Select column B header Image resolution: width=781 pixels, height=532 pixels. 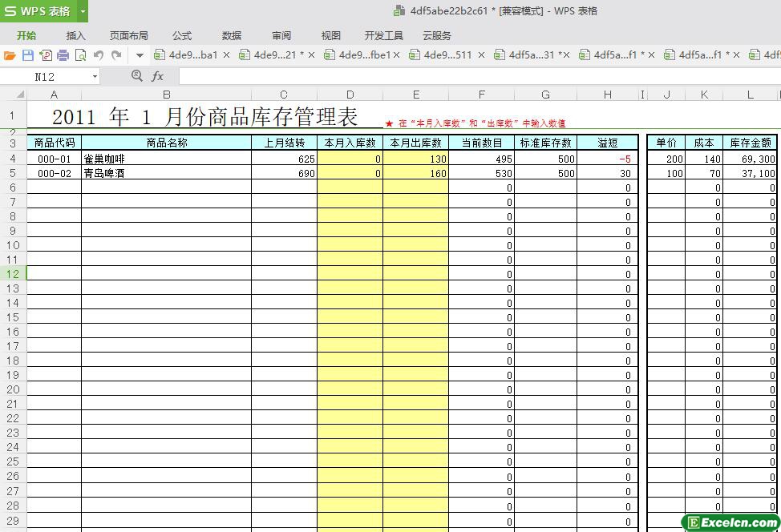click(166, 95)
